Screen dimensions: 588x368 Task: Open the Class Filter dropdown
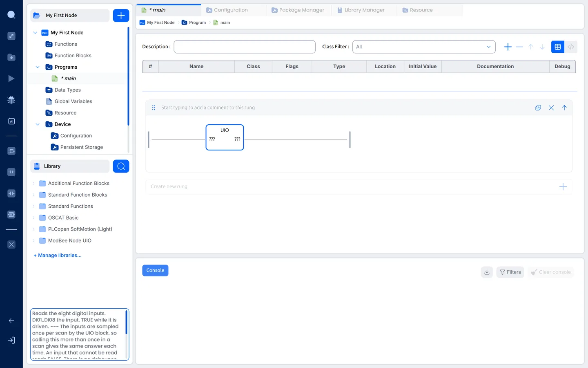pos(424,47)
